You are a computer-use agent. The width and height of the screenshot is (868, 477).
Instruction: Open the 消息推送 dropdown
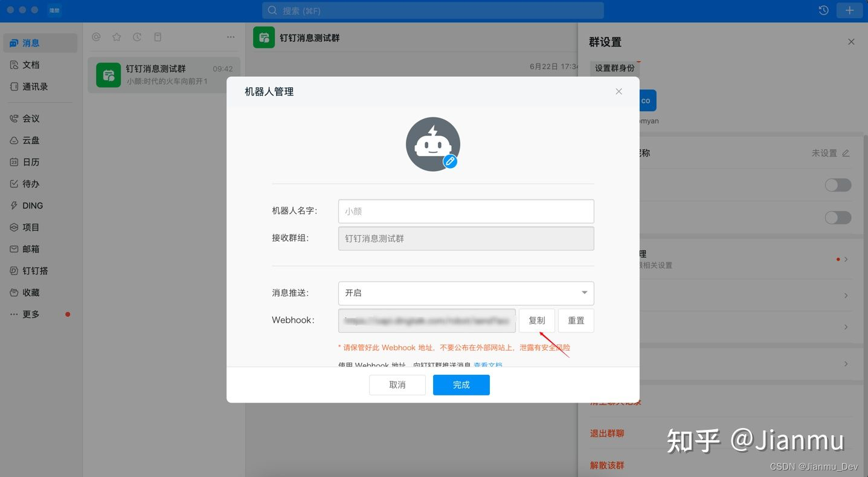[466, 293]
